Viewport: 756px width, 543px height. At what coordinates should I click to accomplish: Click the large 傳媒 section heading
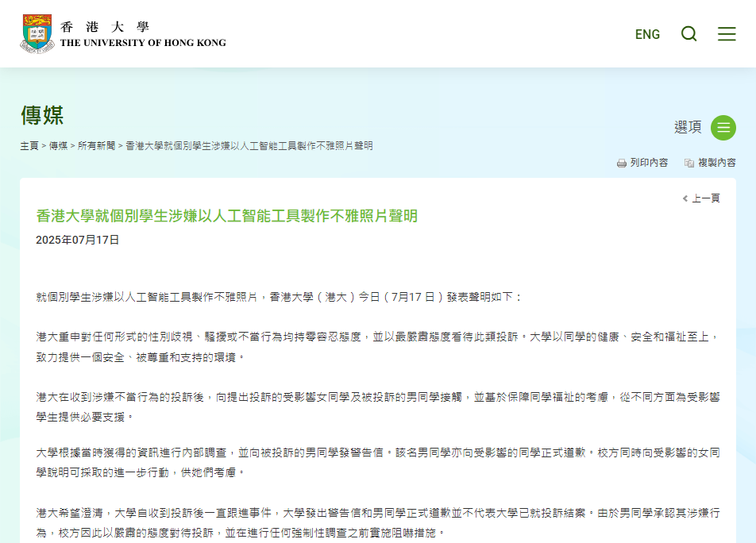42,116
